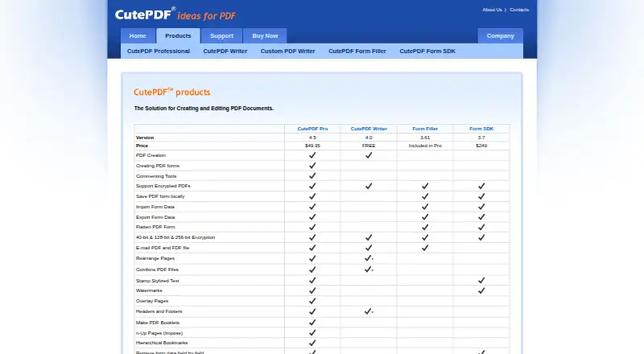The image size is (644, 354).
Task: Click E-mail PDF and FDF checkmark under Form Filler
Action: point(425,248)
